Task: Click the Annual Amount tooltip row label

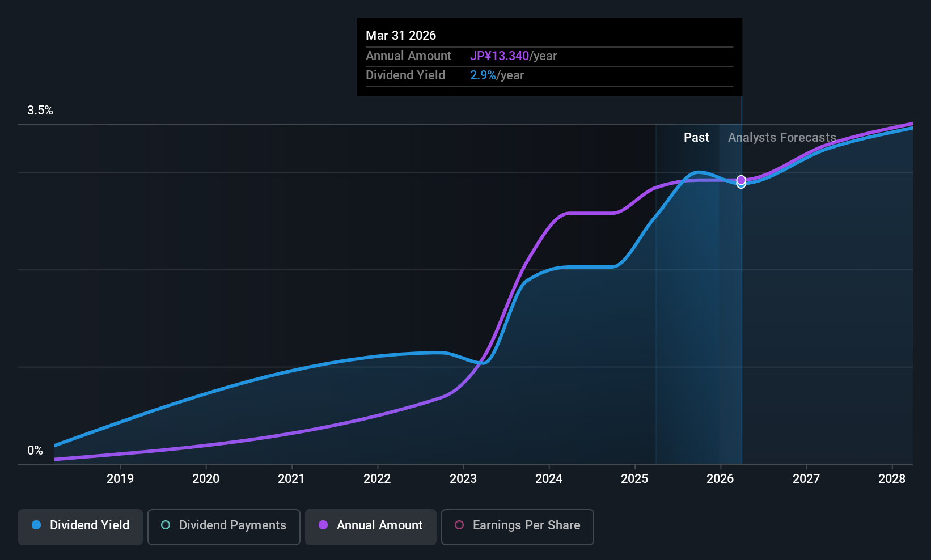Action: pos(408,56)
